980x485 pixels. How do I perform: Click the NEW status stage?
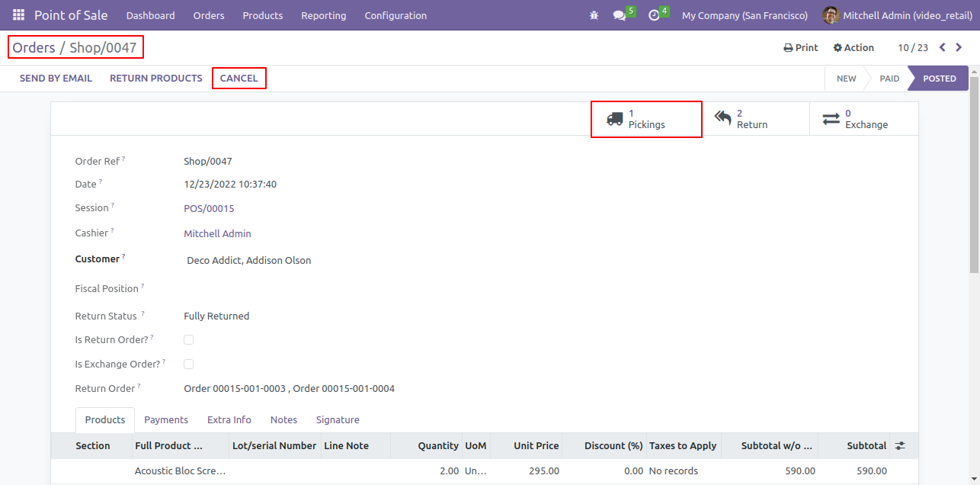(846, 79)
